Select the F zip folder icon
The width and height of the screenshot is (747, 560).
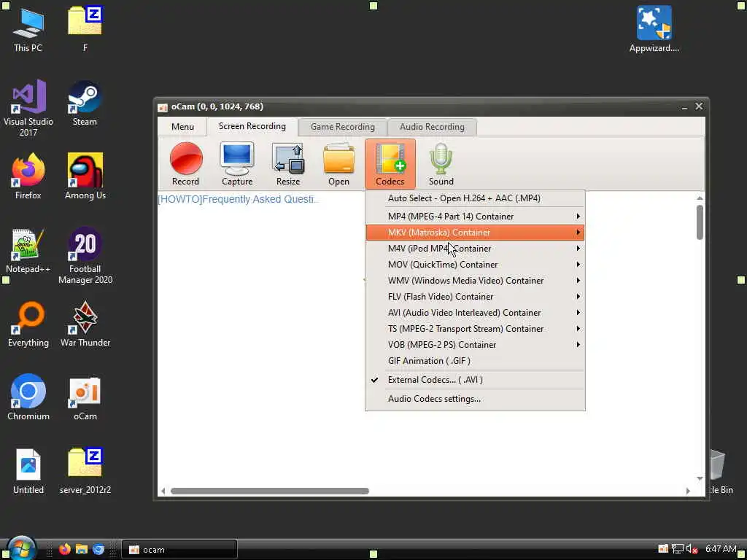(85, 29)
